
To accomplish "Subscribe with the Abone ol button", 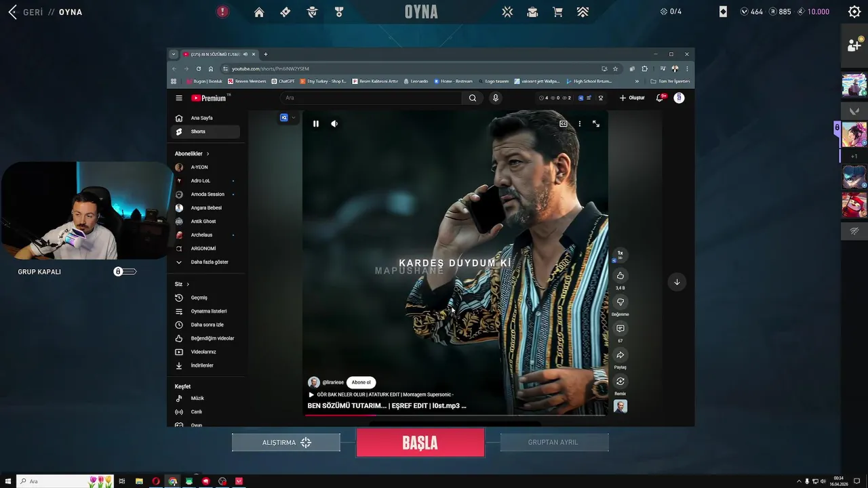I will (x=361, y=382).
